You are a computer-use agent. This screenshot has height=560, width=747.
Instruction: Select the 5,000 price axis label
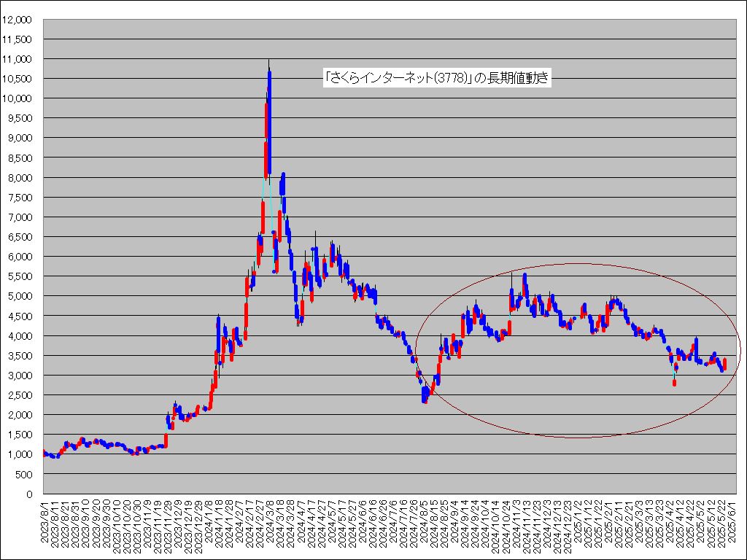point(19,296)
